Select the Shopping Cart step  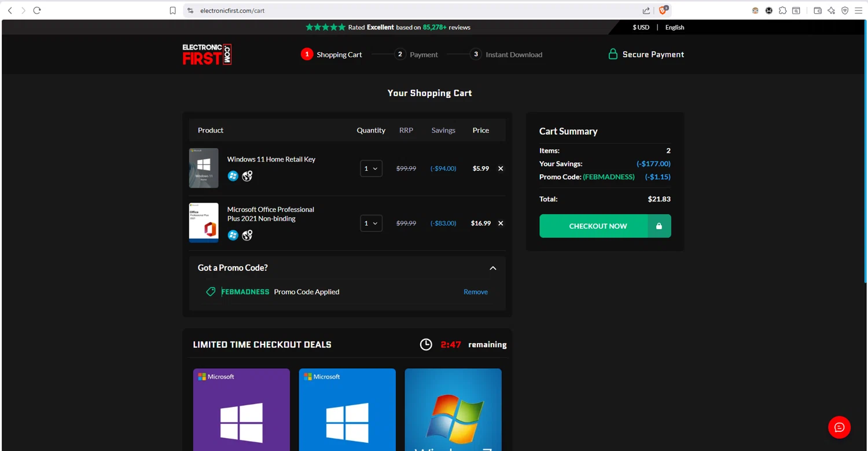[332, 54]
